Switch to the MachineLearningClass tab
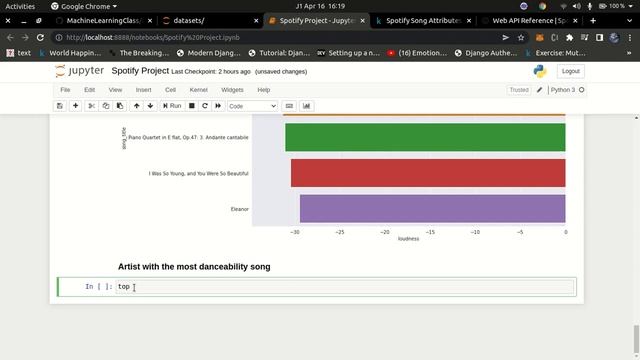 [104, 20]
